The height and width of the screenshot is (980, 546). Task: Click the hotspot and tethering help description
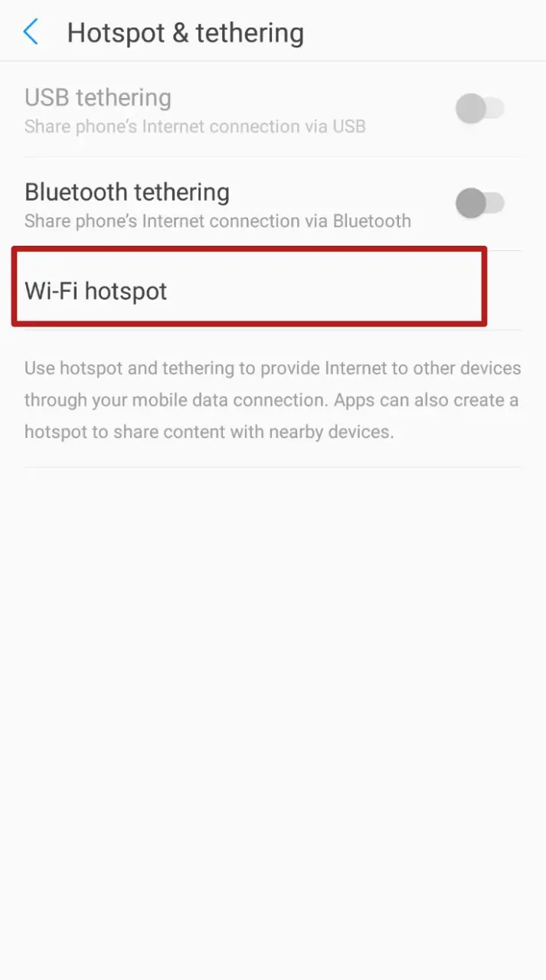273,400
